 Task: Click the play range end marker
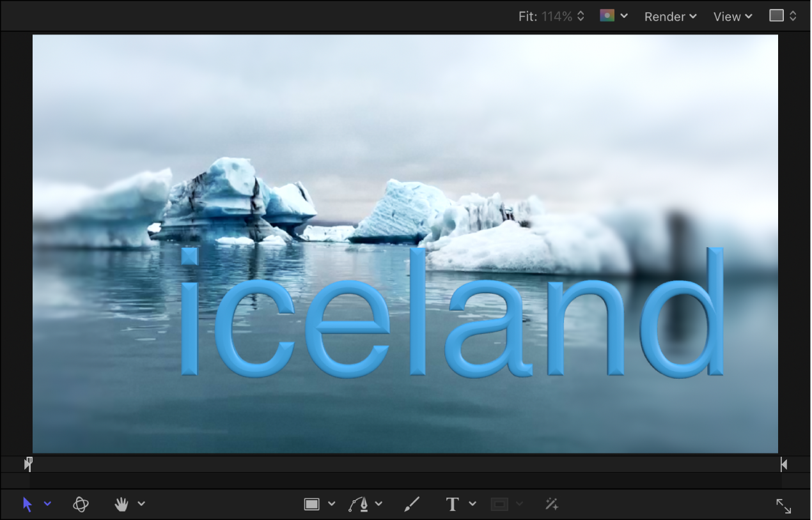[783, 464]
